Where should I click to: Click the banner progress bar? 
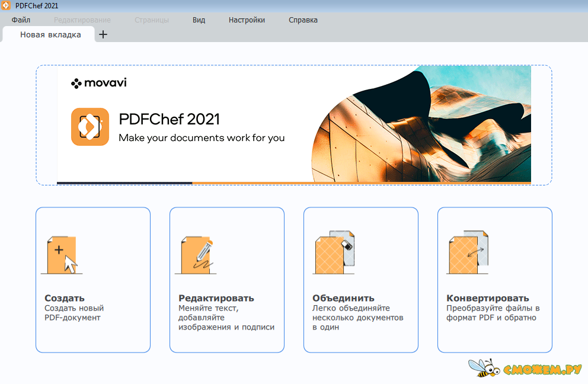pos(293,183)
